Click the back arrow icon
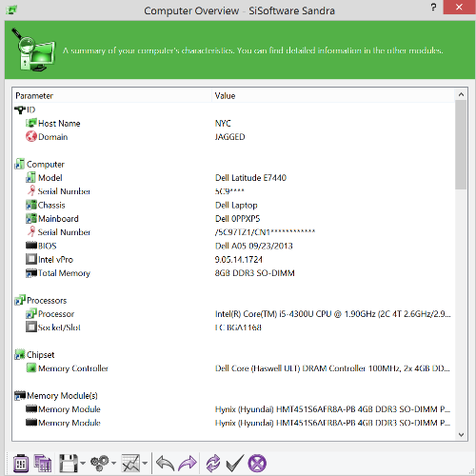Viewport: 476px width, 476px height. point(165,464)
